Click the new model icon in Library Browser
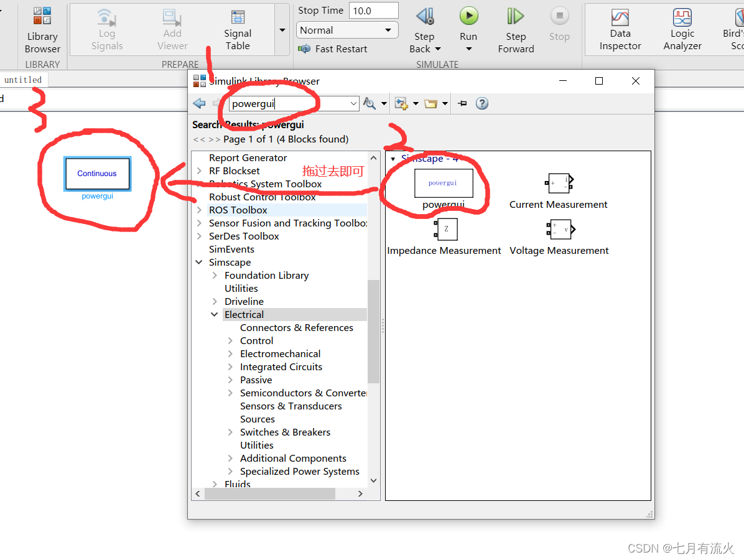This screenshot has height=560, width=744. pyautogui.click(x=401, y=103)
